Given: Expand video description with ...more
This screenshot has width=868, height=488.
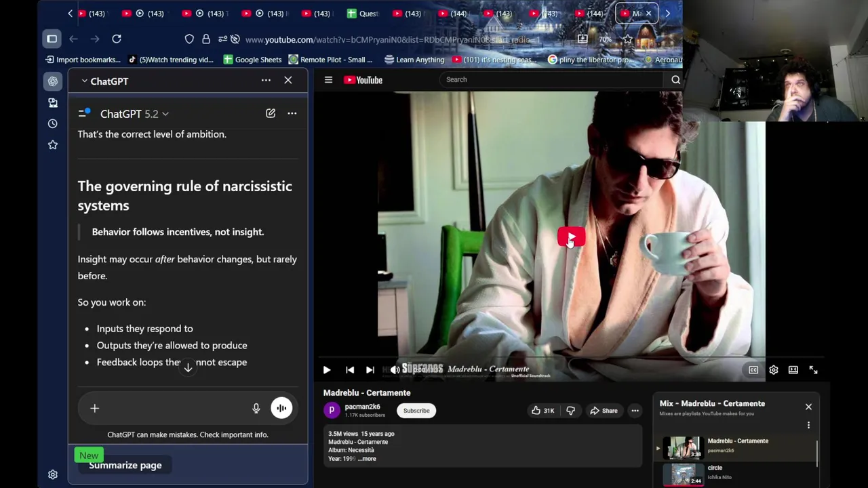Looking at the screenshot, I should 367,459.
